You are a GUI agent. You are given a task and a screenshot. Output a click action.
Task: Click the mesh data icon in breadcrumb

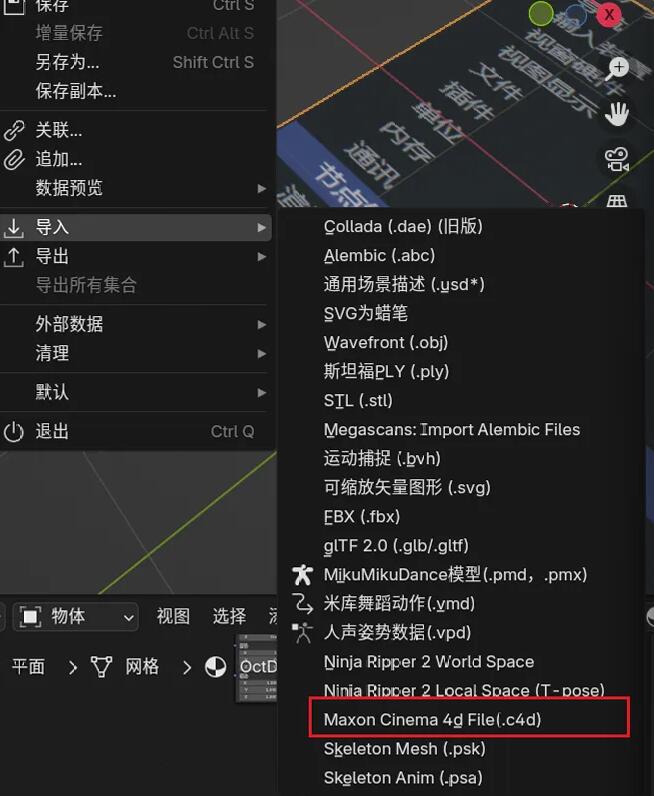coord(101,667)
